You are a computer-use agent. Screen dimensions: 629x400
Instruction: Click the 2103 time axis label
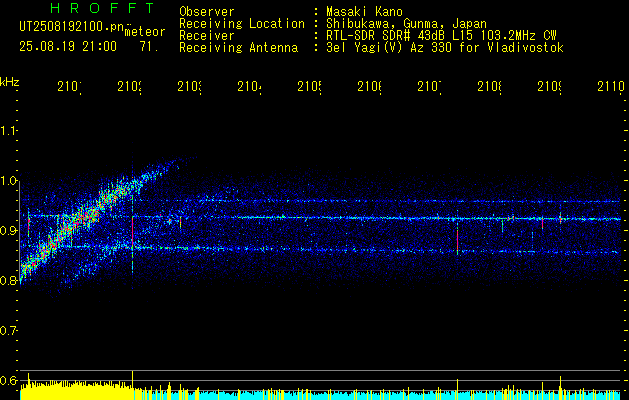[x=189, y=87]
